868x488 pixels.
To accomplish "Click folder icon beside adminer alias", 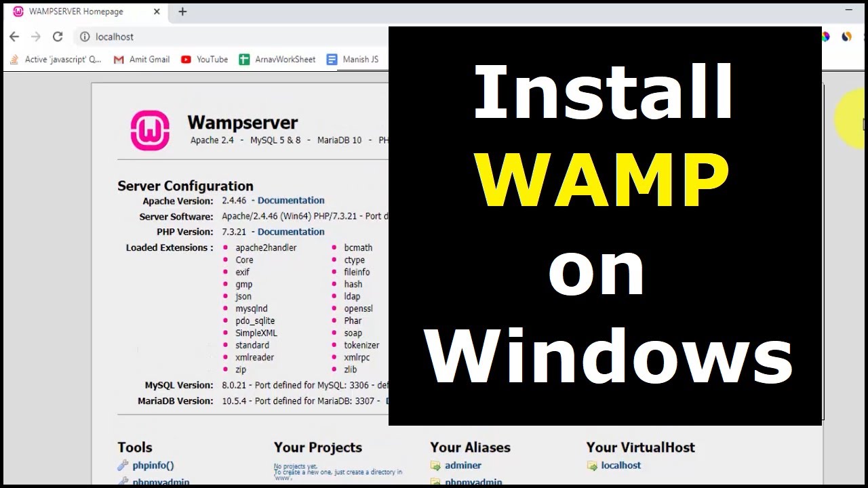I will point(435,466).
